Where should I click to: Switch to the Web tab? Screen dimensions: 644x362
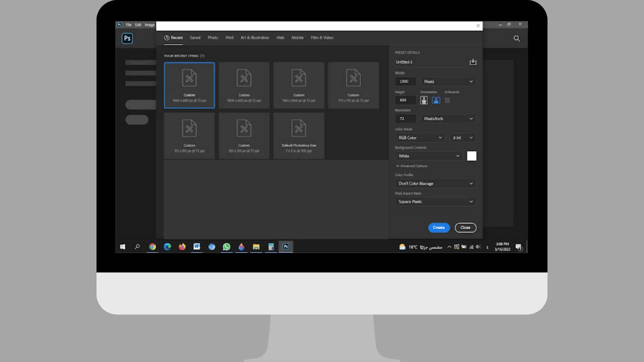(x=280, y=38)
